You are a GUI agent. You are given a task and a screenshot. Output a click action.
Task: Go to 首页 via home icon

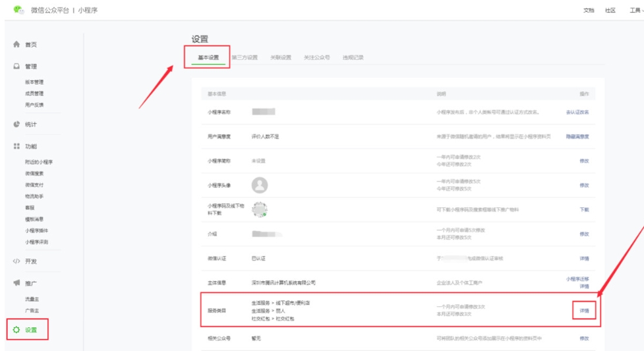16,45
